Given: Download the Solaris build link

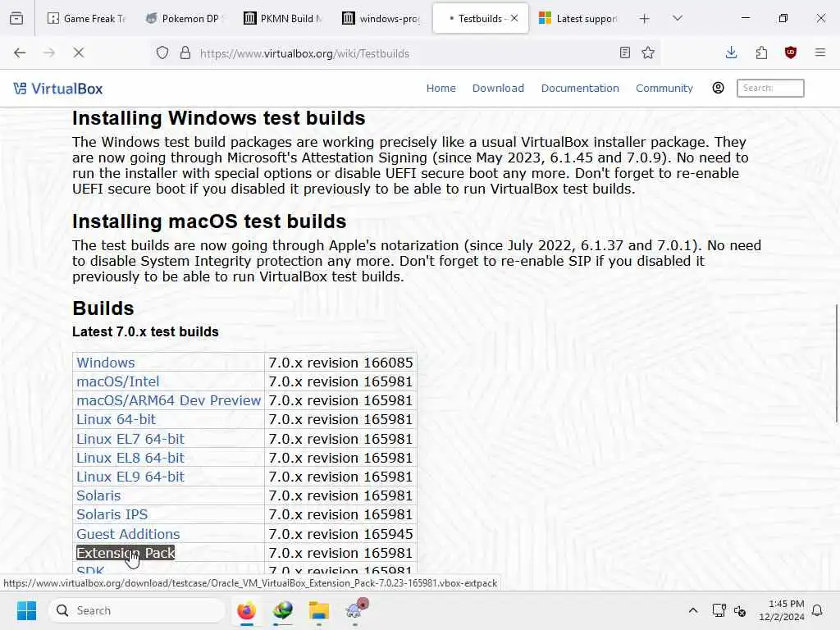Looking at the screenshot, I should click(98, 495).
